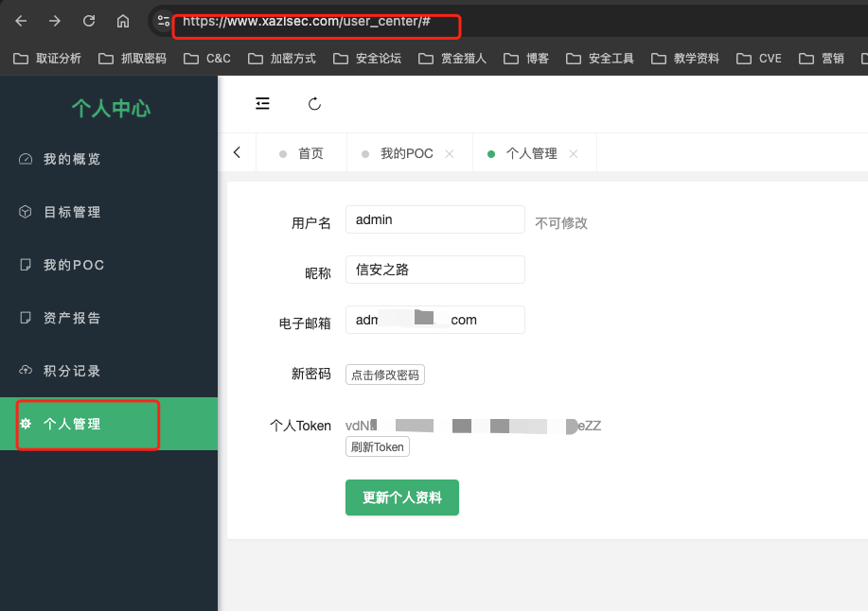Open the CVE bookmark folder
Image resolution: width=868 pixels, height=611 pixels.
point(759,59)
